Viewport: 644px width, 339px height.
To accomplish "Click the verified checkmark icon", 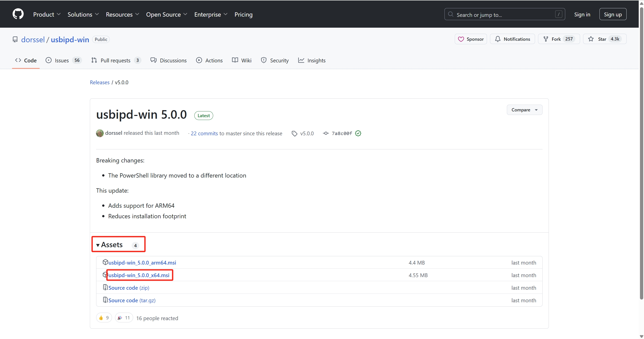I will click(x=358, y=133).
